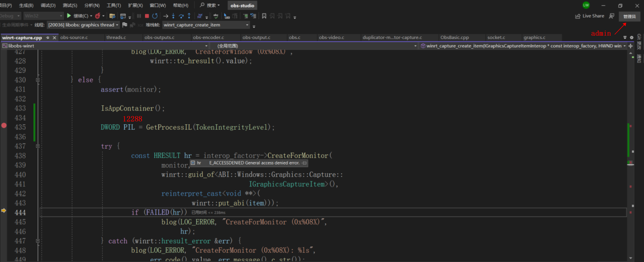The width and height of the screenshot is (644, 262).
Task: Collapse the else block on line 430
Action: [x=38, y=80]
